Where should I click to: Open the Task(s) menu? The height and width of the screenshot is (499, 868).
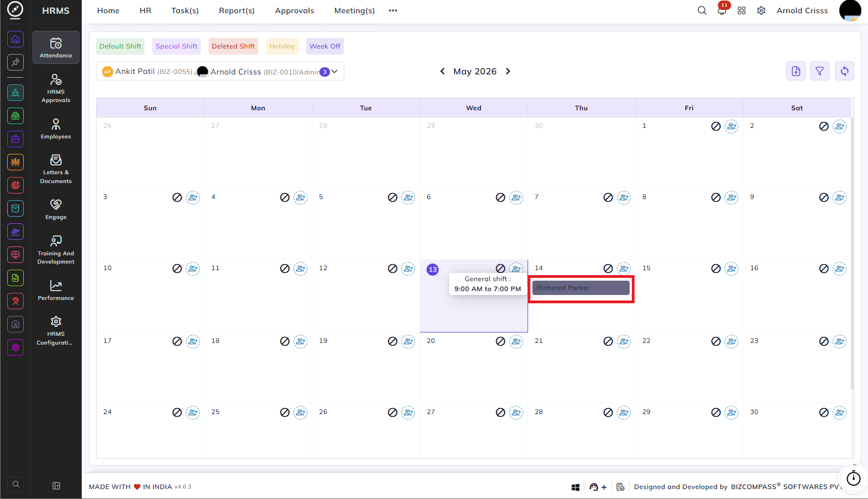tap(185, 10)
